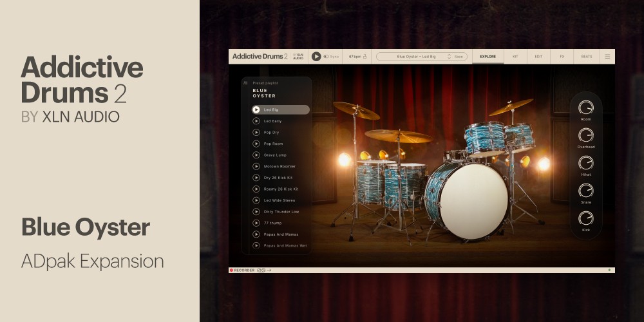Image resolution: width=644 pixels, height=322 pixels.
Task: Click the preset up/down stepper arrows
Action: 449,57
